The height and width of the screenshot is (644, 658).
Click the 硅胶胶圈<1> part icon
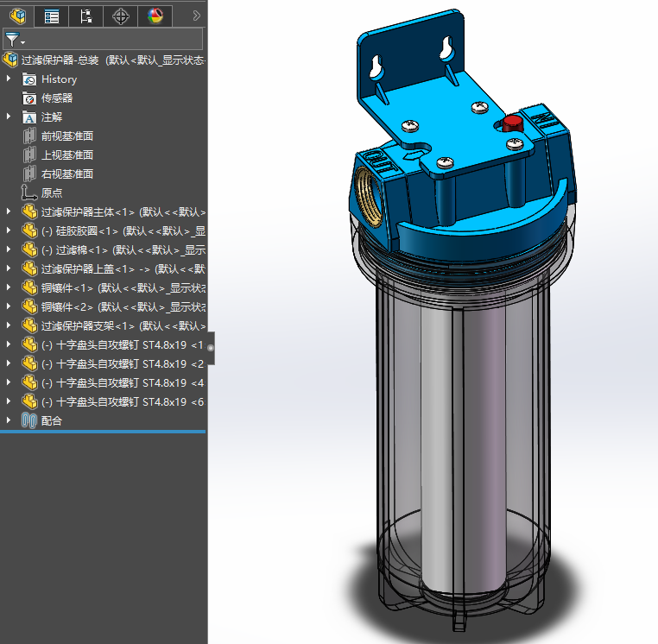pyautogui.click(x=29, y=230)
